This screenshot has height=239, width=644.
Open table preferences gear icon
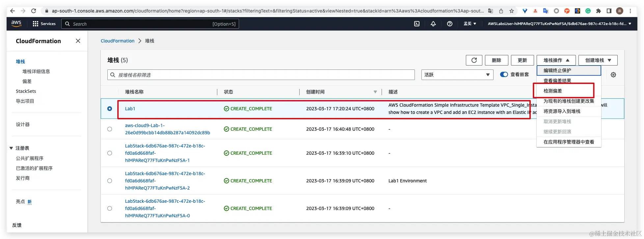point(613,75)
